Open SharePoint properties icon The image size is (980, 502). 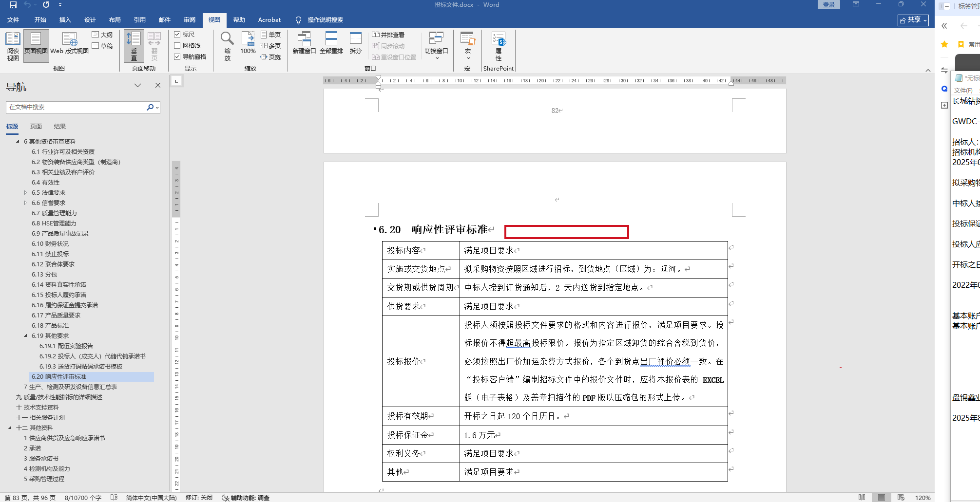click(498, 46)
